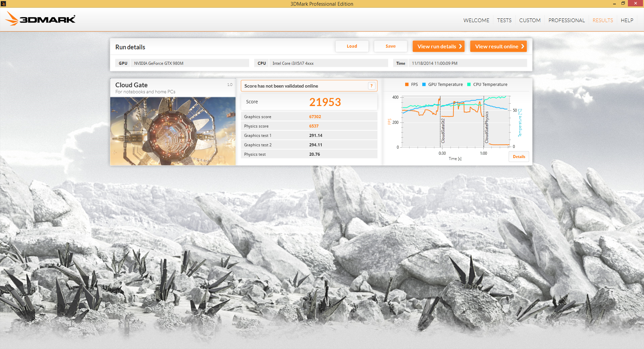This screenshot has width=644, height=349.
Task: Open View run details
Action: pyautogui.click(x=438, y=46)
